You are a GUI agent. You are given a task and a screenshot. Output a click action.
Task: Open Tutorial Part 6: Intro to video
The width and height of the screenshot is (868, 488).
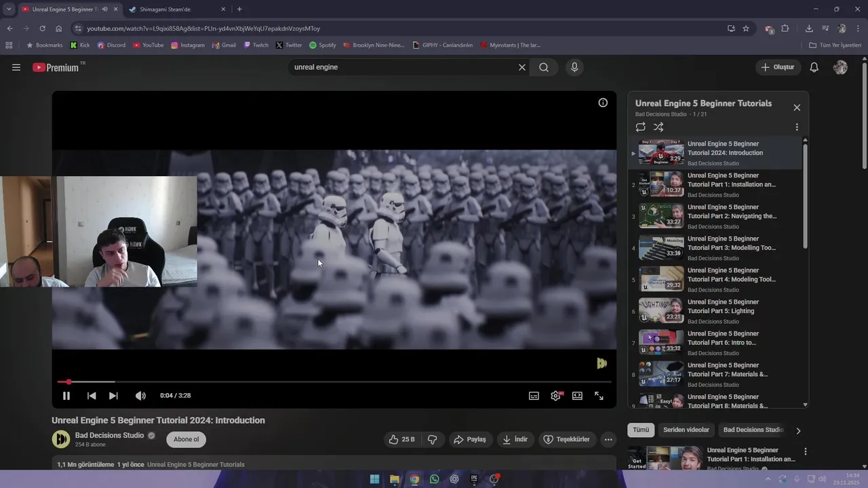tap(715, 343)
